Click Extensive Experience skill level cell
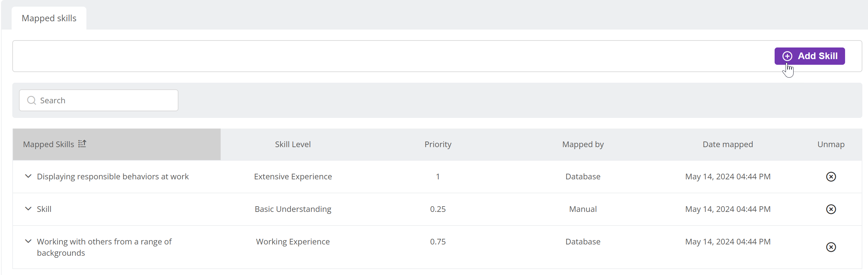868x275 pixels. coord(293,177)
